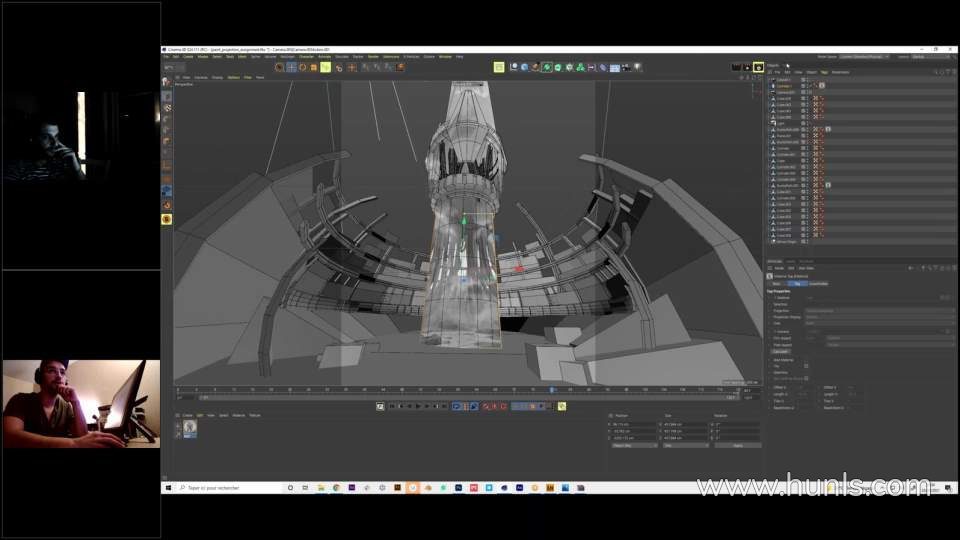Open the Render Settings icon
Viewport: 960px width, 540px height.
coord(759,67)
